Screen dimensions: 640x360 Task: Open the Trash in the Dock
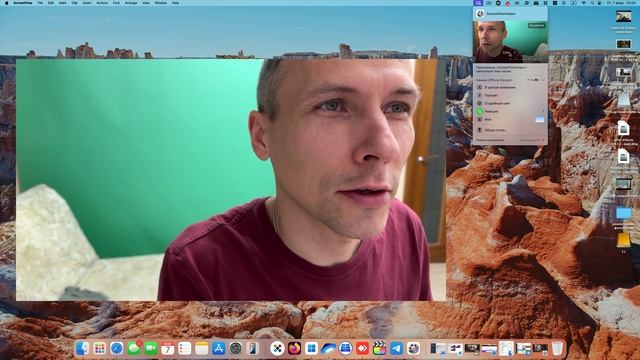pos(557,348)
